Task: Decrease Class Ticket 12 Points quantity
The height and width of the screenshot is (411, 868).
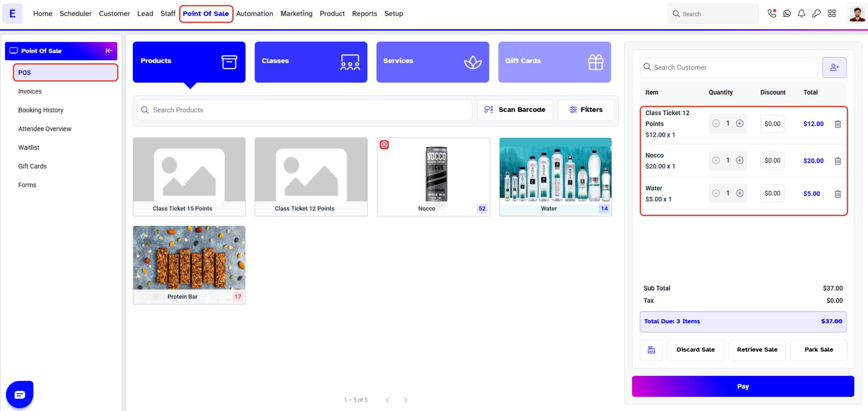Action: [716, 124]
